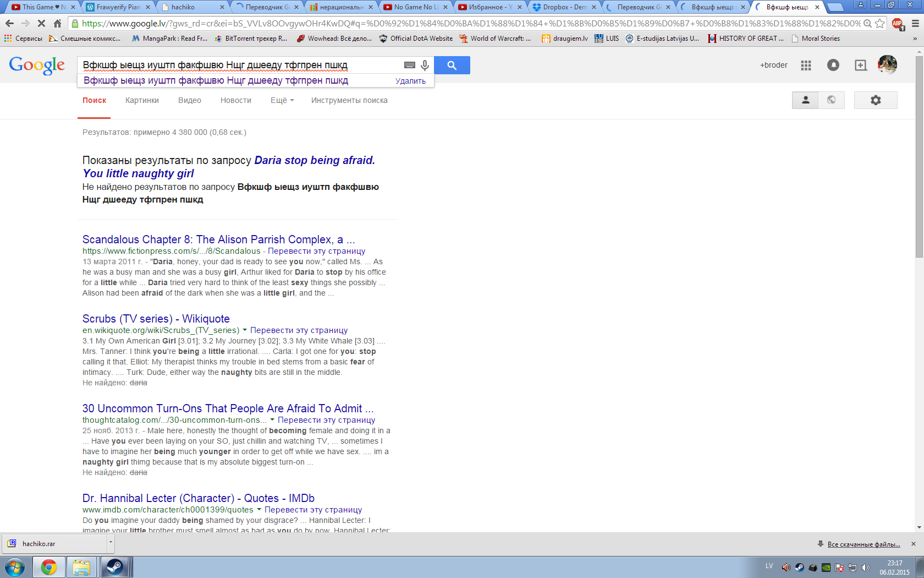
Task: Switch to personal results view
Action: 805,100
